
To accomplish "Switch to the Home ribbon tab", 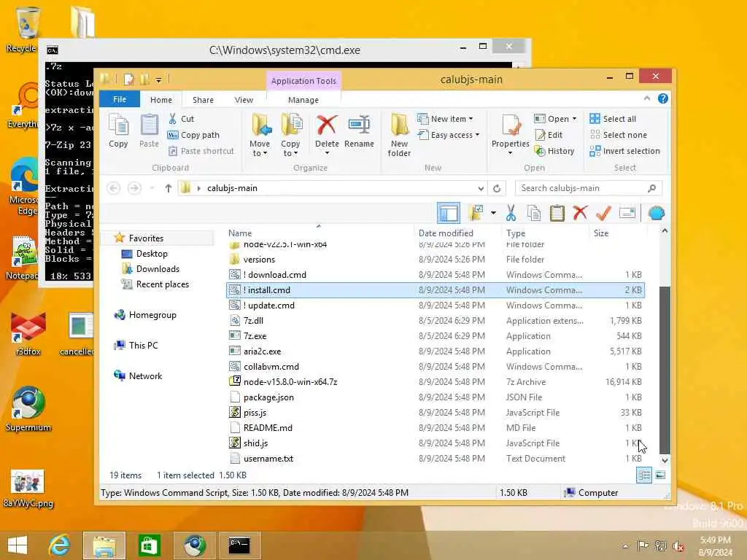I will 161,99.
